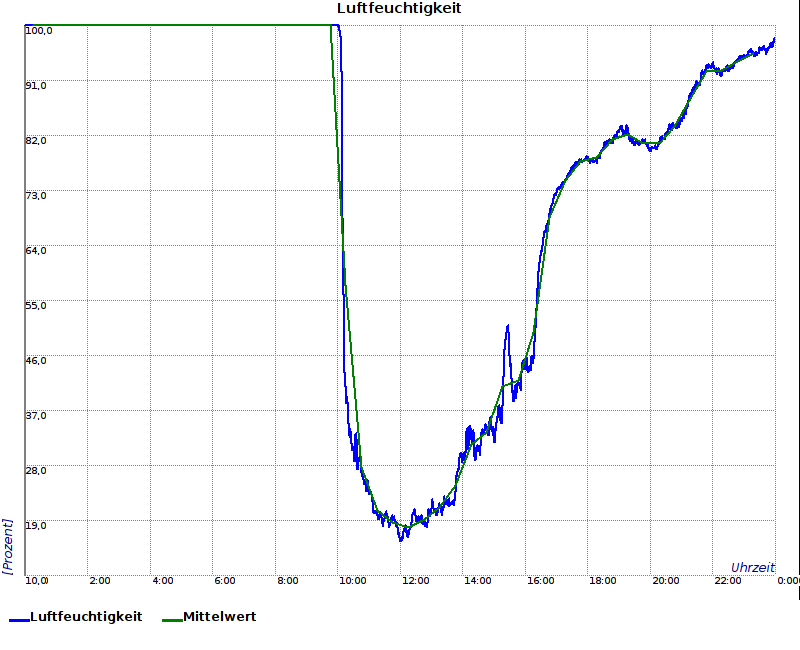800x650 pixels.
Task: Click the 8:00 time axis tick label
Action: tap(288, 580)
